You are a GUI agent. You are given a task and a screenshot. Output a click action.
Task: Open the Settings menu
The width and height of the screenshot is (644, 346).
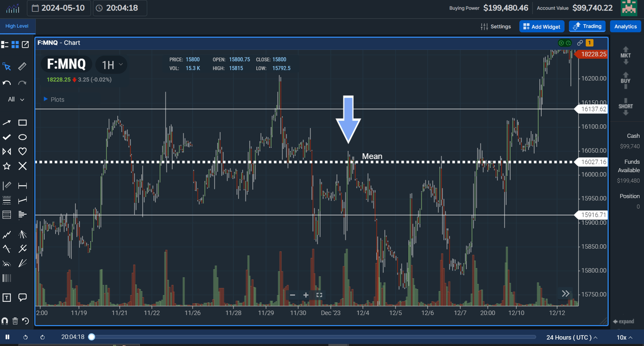495,27
